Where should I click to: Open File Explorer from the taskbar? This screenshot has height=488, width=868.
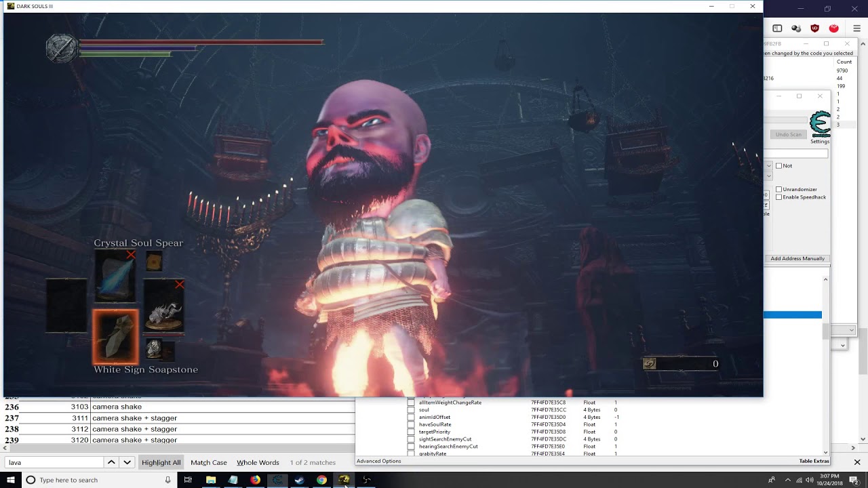(211, 480)
